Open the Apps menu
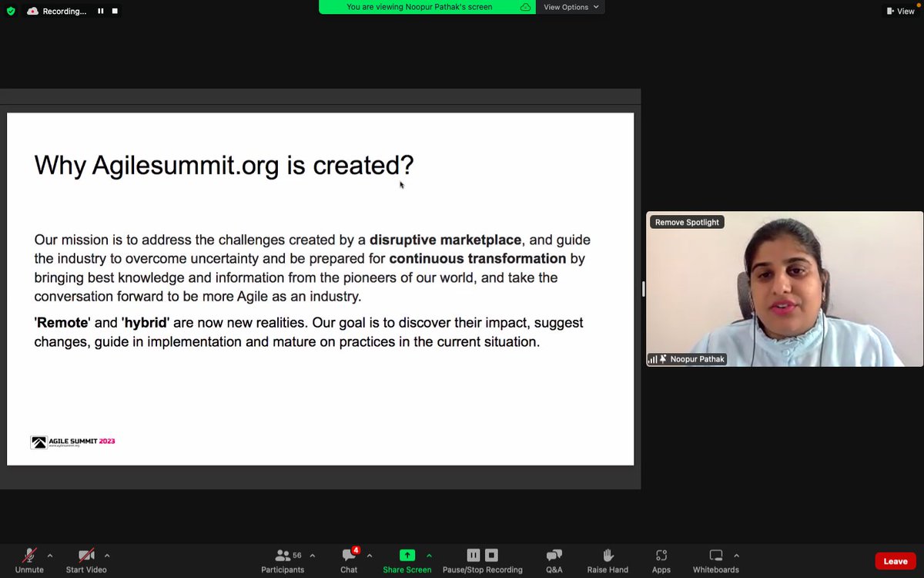Image resolution: width=924 pixels, height=578 pixels. click(x=661, y=560)
